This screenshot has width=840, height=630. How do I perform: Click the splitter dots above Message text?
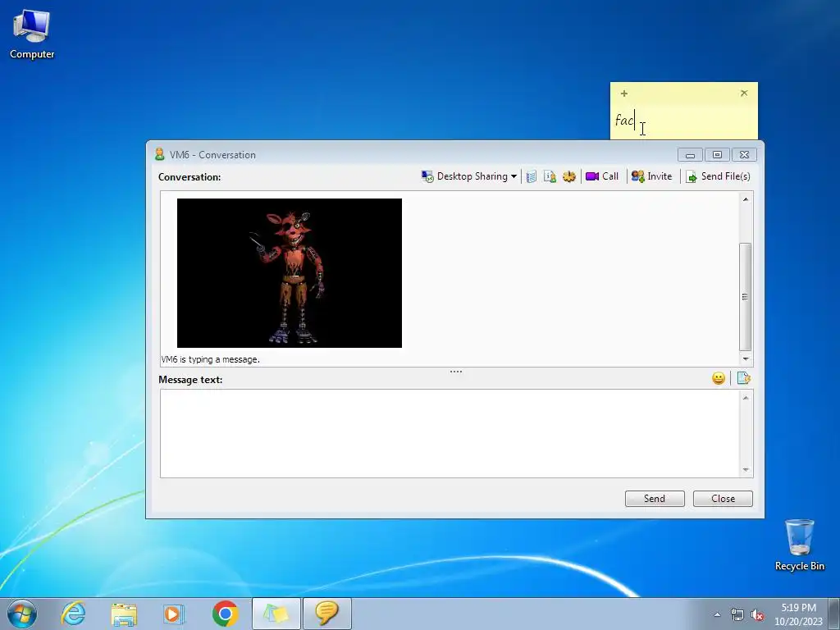point(456,372)
